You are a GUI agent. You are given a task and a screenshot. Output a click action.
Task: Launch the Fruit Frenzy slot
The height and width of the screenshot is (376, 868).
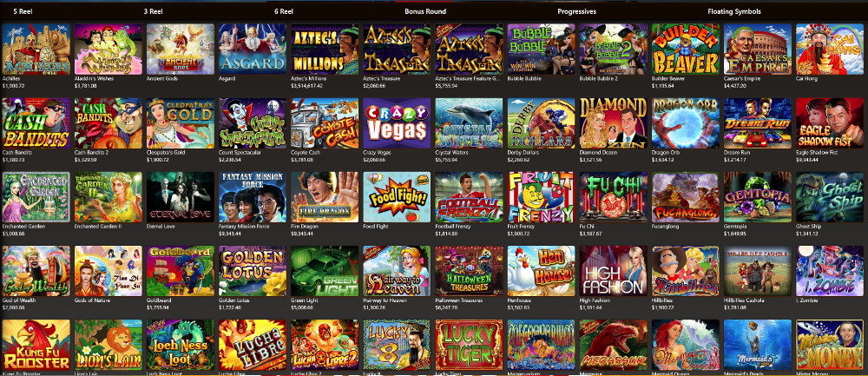(542, 197)
